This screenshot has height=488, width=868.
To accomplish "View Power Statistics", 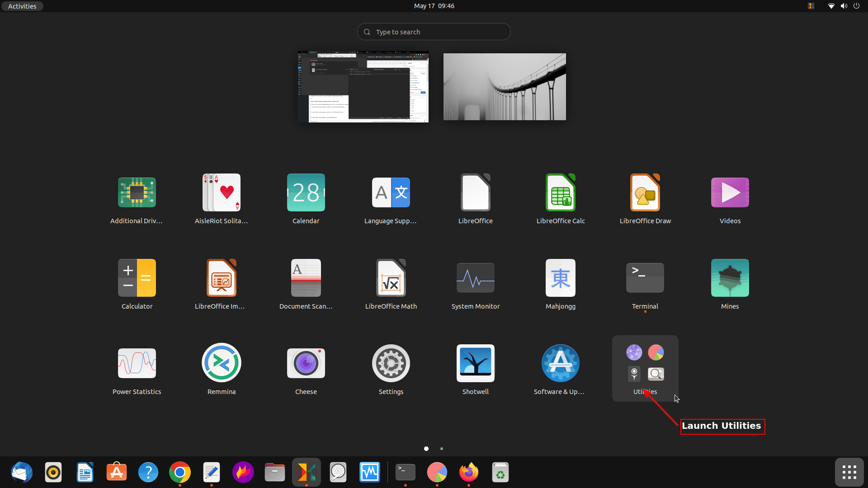I will point(137,363).
